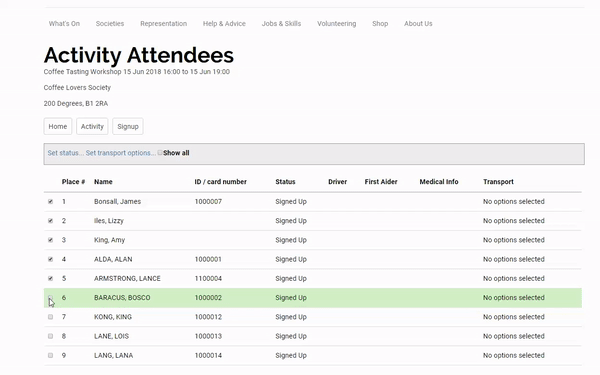Viewport: 600px width, 375px height.
Task: Tick the checkbox for LANE, LOIS
Action: [51, 336]
